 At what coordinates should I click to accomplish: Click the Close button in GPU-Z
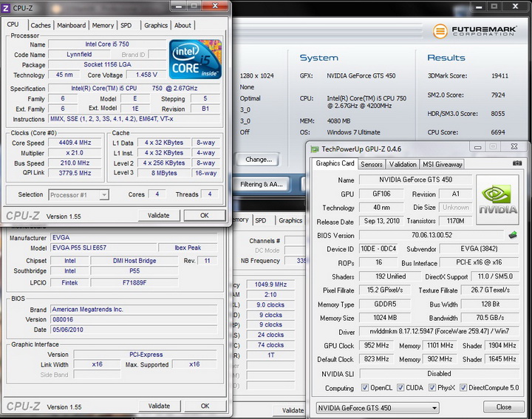click(x=504, y=406)
